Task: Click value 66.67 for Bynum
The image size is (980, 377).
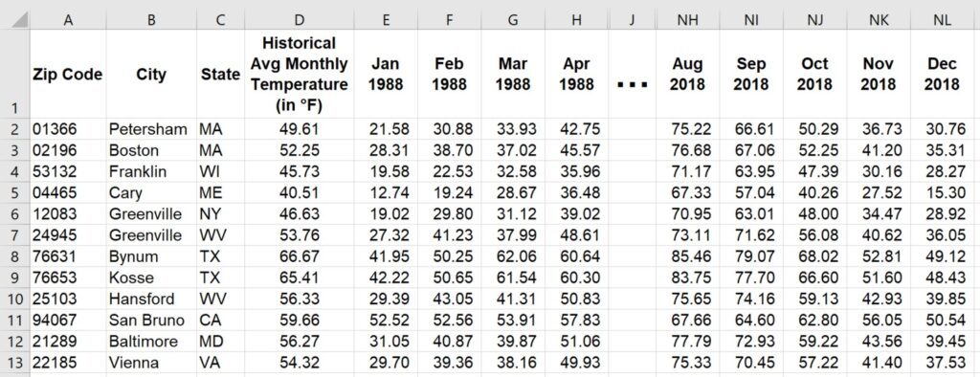Action: click(x=300, y=256)
